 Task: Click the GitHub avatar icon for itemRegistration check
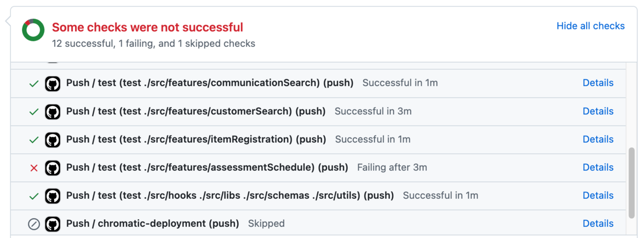click(53, 139)
